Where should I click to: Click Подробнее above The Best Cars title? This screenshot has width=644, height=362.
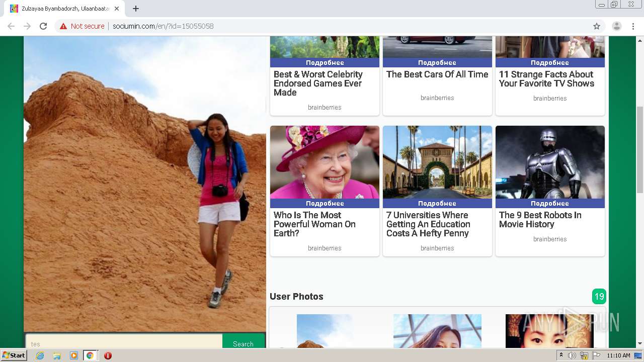click(437, 63)
